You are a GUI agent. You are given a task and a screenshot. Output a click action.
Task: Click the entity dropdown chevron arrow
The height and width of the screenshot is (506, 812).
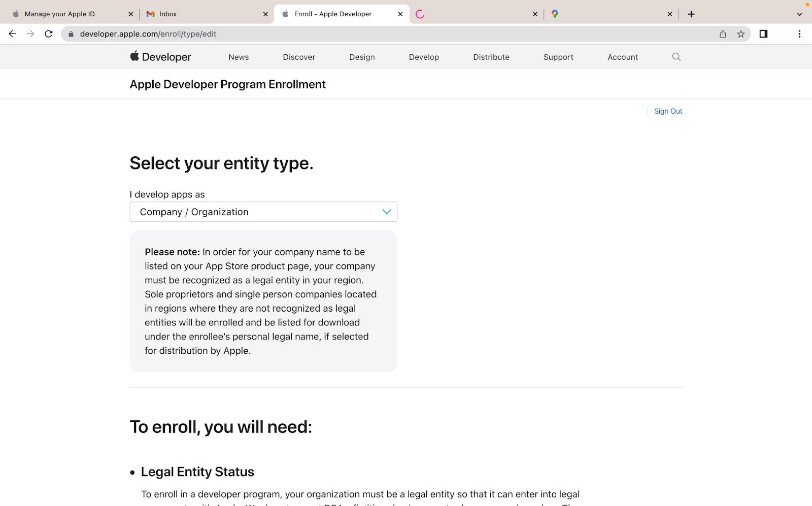tap(387, 212)
